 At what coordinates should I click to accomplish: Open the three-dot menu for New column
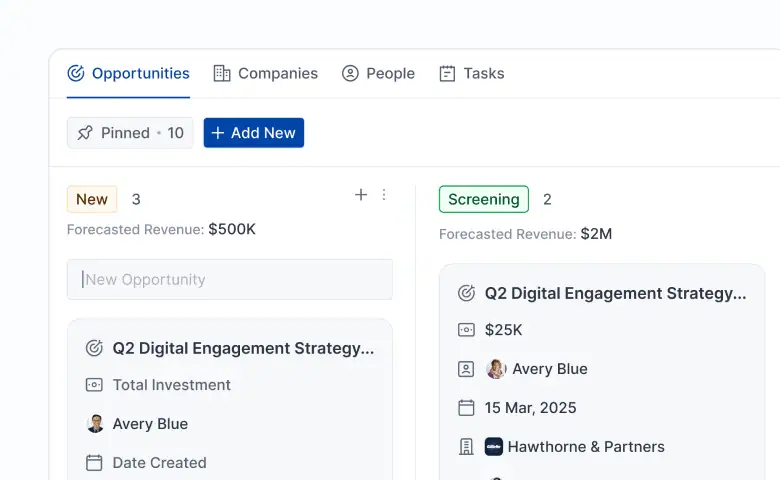(x=384, y=195)
